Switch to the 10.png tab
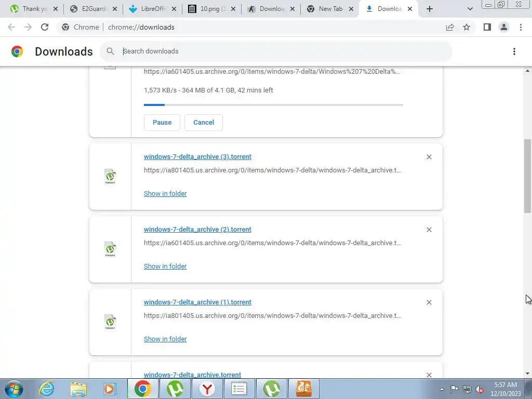 (207, 9)
